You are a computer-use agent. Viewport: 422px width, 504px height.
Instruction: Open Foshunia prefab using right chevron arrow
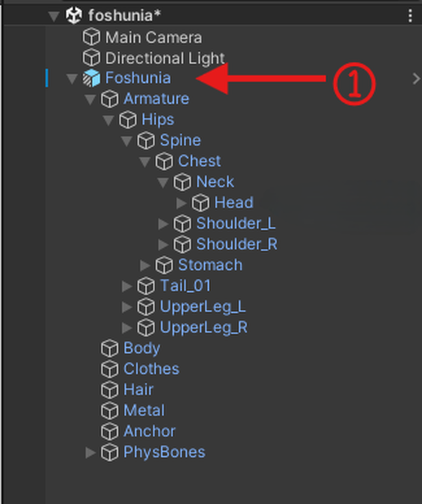[415, 78]
